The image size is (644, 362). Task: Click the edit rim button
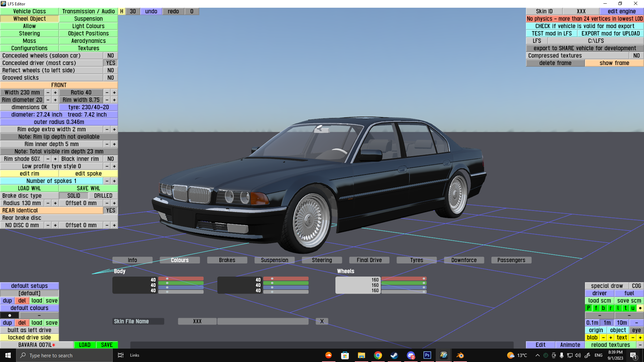click(x=30, y=174)
